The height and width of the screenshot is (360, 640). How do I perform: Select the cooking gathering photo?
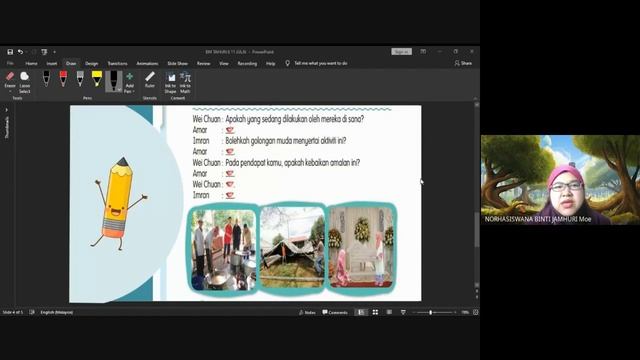(x=223, y=249)
